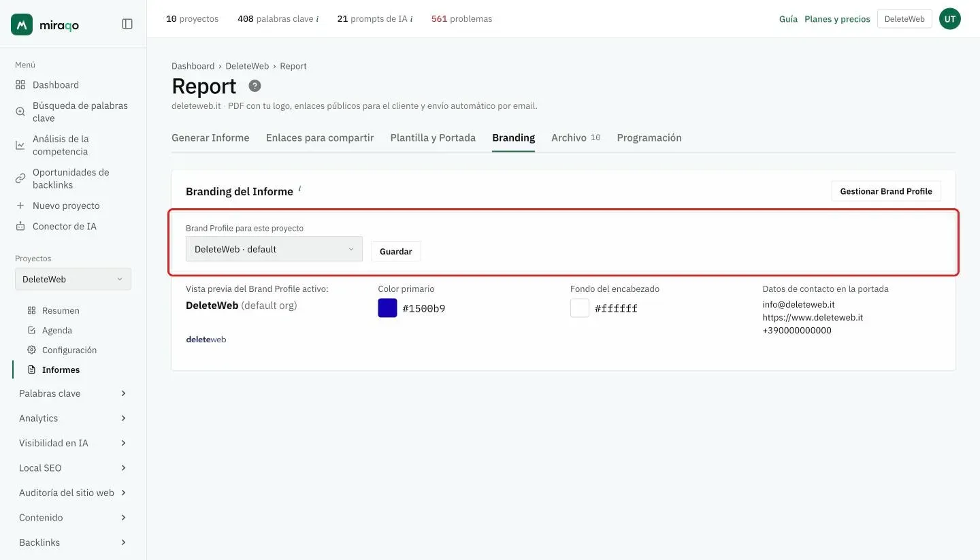This screenshot has height=560, width=980.
Task: Expand the Auditoría del sitio web section
Action: [73, 493]
